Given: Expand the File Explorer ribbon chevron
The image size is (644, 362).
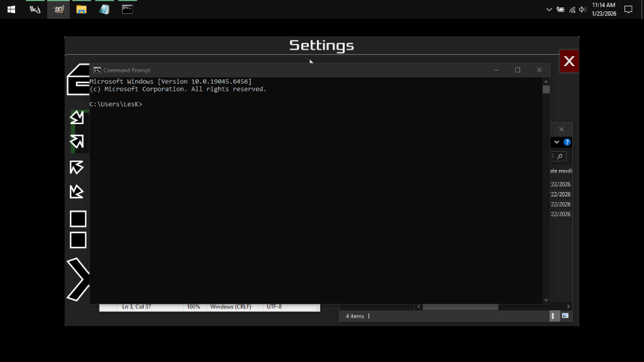Looking at the screenshot, I should [557, 142].
